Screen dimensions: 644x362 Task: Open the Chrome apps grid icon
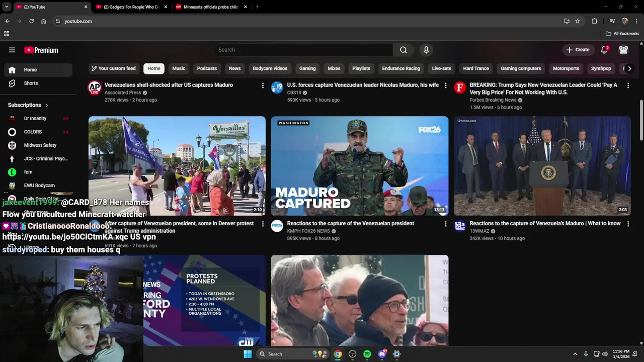click(x=7, y=34)
